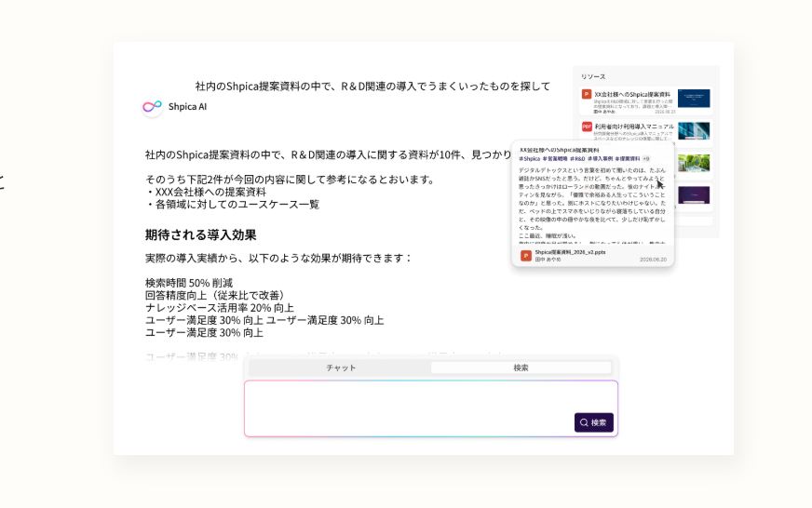Image resolution: width=812 pixels, height=508 pixels.
Task: Click the 期待される導入効果 heading
Action: point(200,234)
